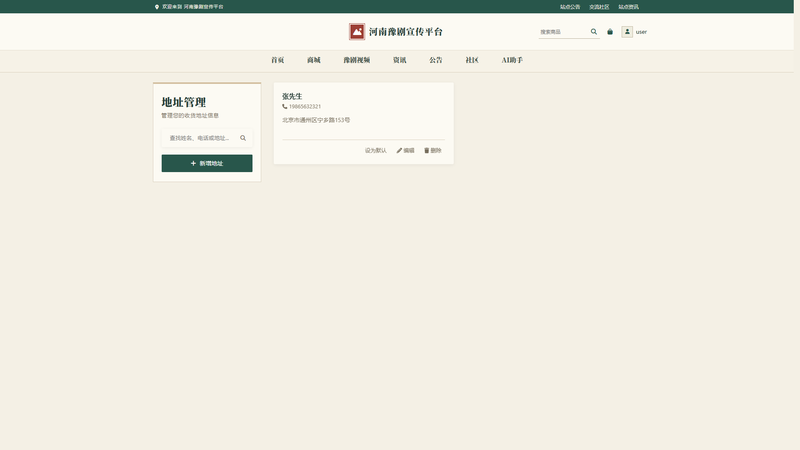Image resolution: width=800 pixels, height=450 pixels.
Task: Select the 资讯 nav item
Action: click(x=399, y=60)
